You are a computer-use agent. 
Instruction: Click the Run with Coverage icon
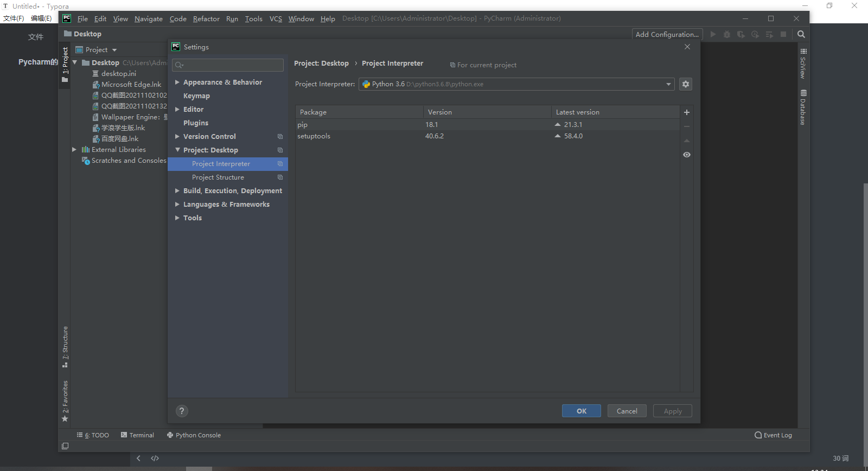point(741,34)
